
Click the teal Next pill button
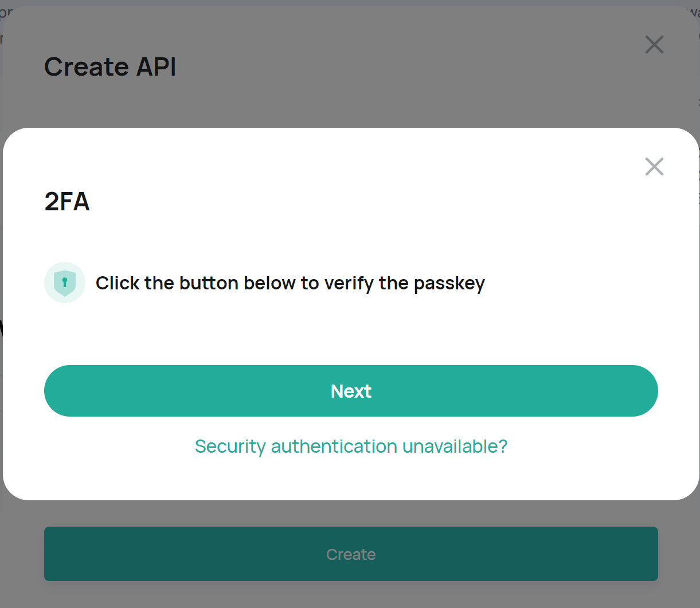(351, 391)
